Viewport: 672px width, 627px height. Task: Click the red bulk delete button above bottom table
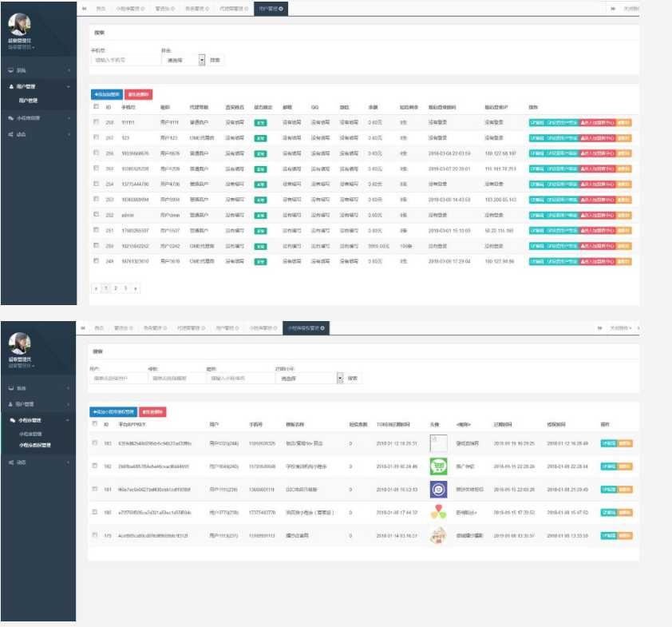pyautogui.click(x=153, y=411)
